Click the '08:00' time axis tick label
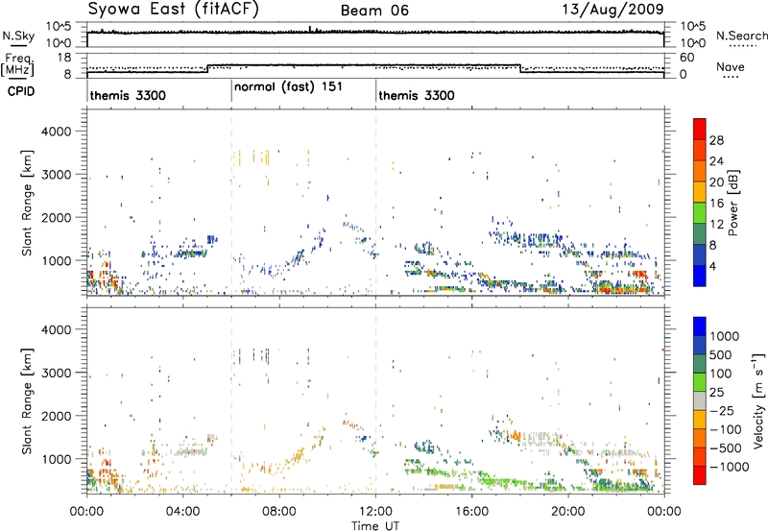 (x=278, y=512)
